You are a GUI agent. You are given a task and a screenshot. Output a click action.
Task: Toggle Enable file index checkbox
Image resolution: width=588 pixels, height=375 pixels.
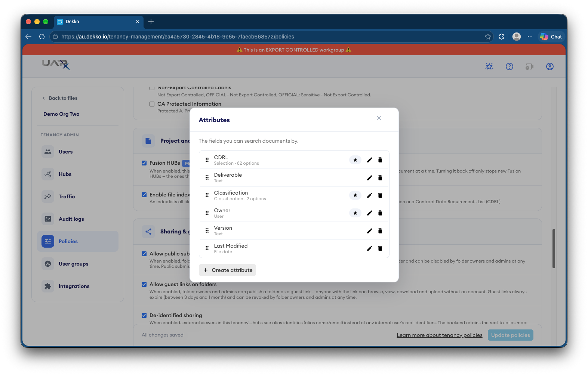[x=144, y=195]
